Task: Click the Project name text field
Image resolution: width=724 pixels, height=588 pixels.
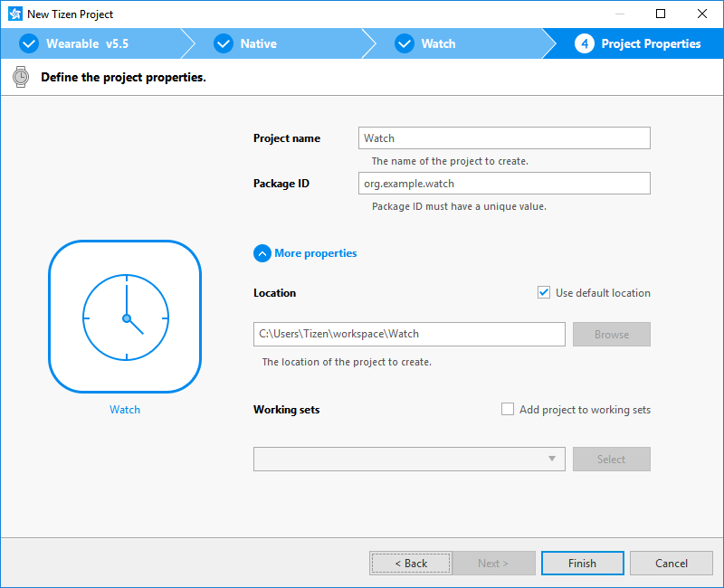Action: (x=504, y=138)
